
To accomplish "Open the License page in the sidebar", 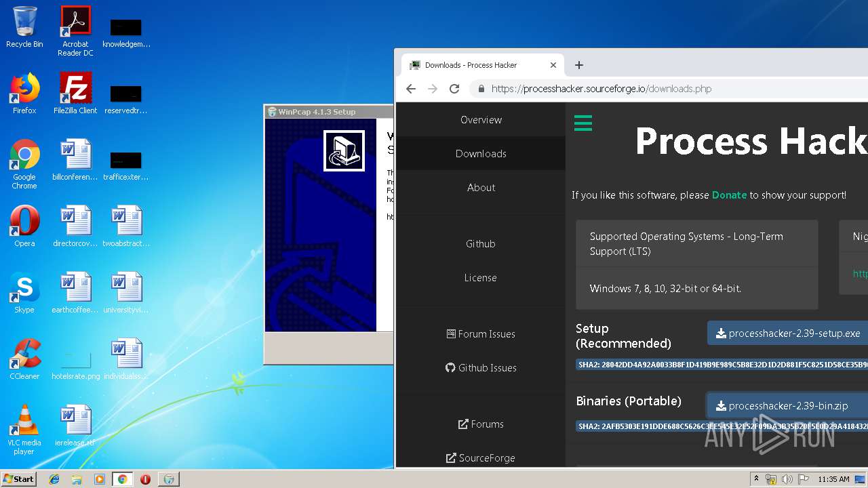I will 481,278.
